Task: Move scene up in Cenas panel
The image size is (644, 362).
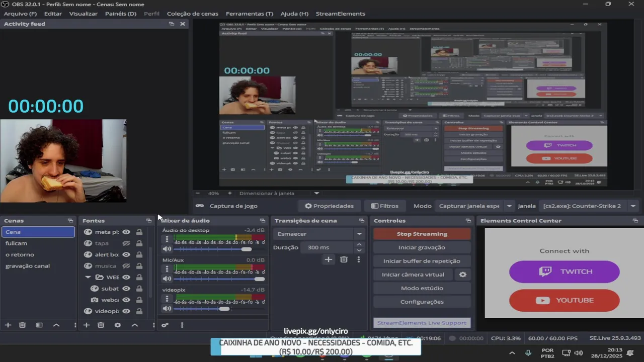Action: pos(56,325)
